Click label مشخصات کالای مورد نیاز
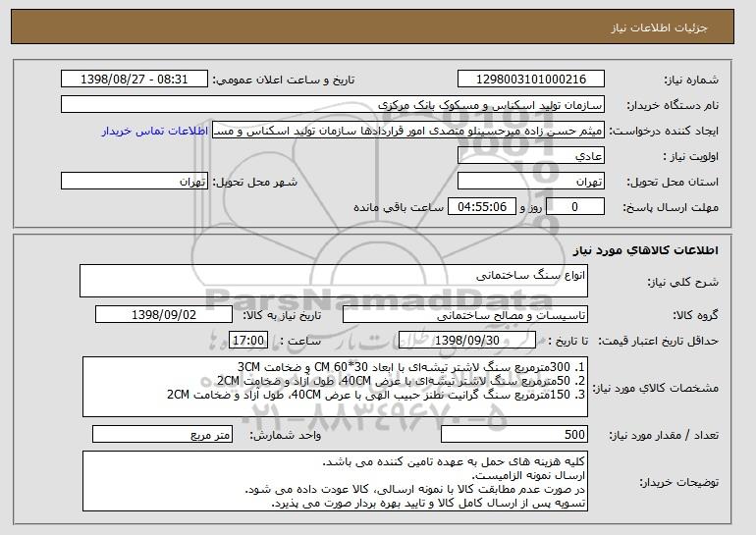 coord(655,388)
